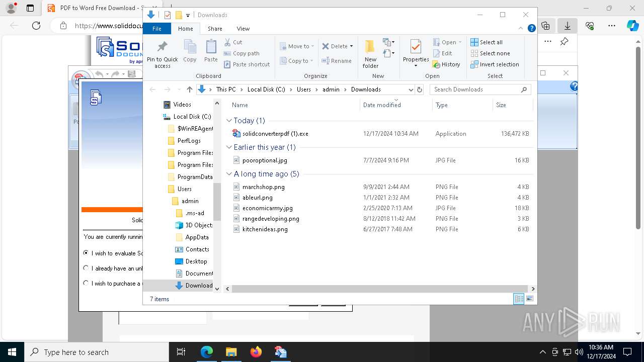This screenshot has height=362, width=644.
Task: Collapse the Today (1) group
Action: 229,121
